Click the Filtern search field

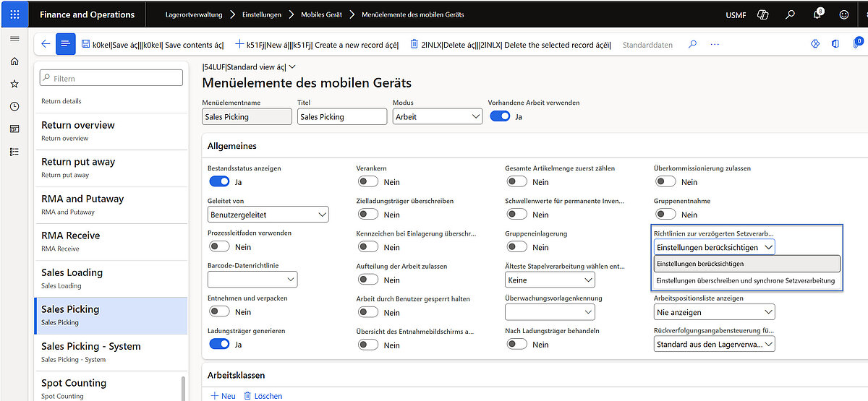111,78
